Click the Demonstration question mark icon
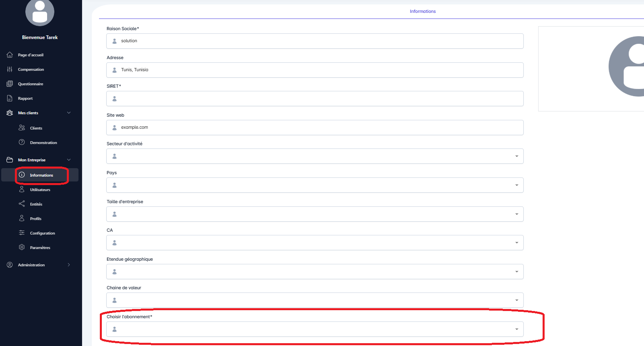 pos(22,142)
